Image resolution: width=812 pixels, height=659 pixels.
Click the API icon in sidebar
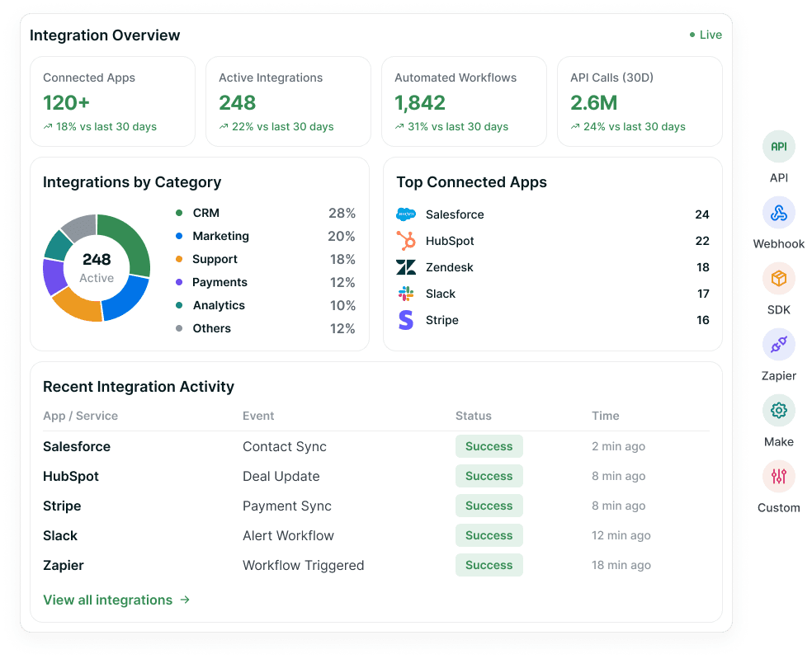pos(778,147)
